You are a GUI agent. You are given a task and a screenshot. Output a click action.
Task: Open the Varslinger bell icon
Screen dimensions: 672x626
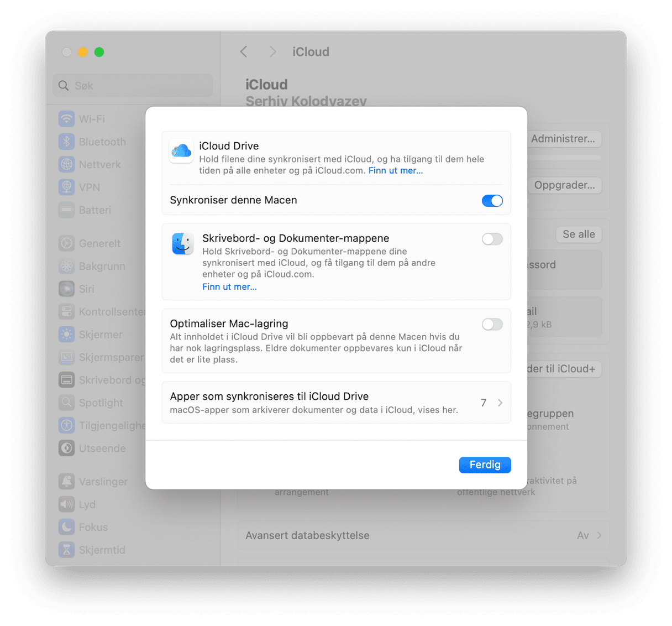(66, 482)
